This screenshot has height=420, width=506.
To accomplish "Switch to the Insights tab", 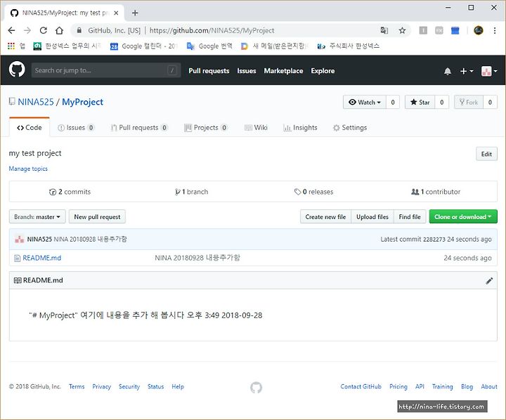I will [300, 127].
